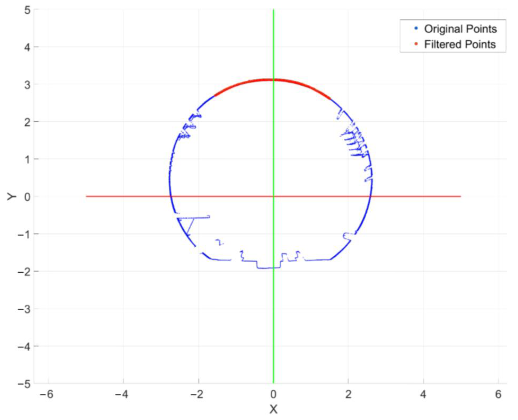Image resolution: width=518 pixels, height=420 pixels.
Task: Click the blue Original Points legend marker
Action: click(416, 28)
